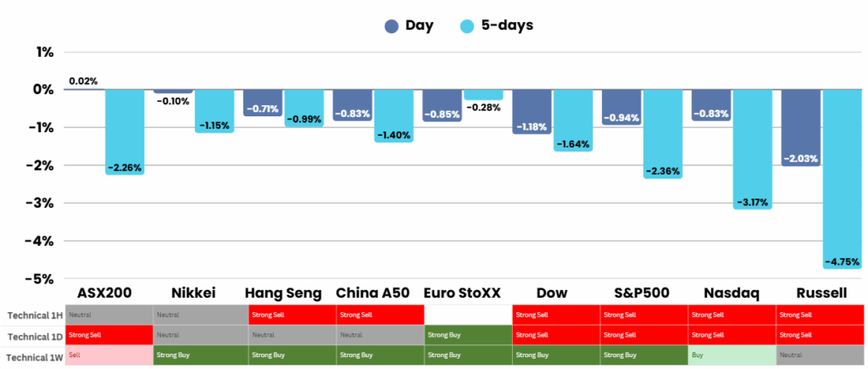This screenshot has height=369, width=868.
Task: Click the Russell Day bar at -2.03%
Action: [800, 127]
